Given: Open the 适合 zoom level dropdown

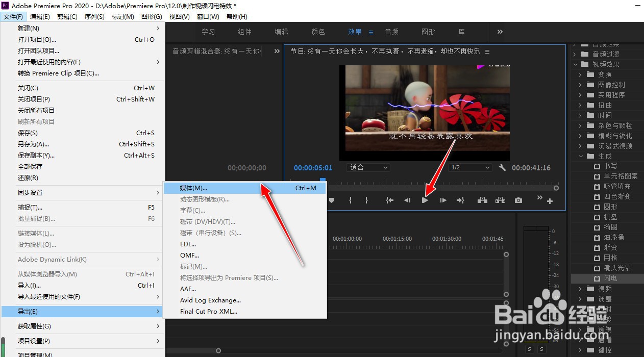Looking at the screenshot, I should [x=368, y=167].
